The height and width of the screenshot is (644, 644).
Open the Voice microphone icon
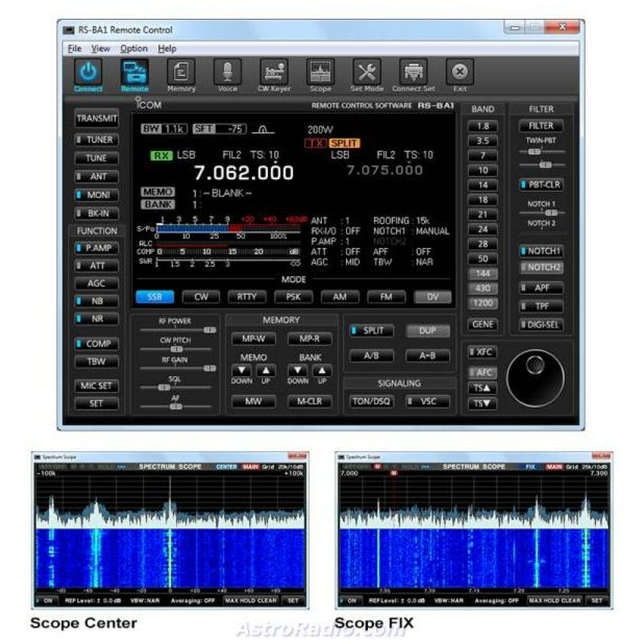(228, 72)
